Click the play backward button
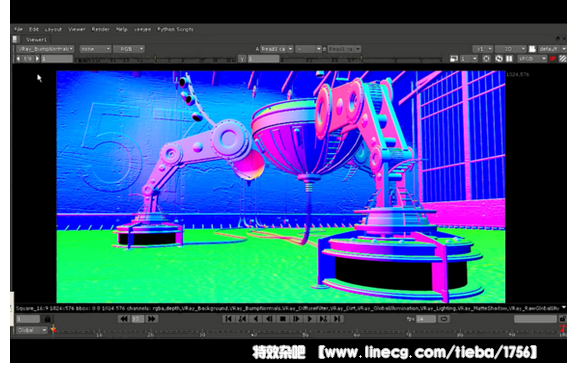This screenshot has height=369, width=567. 256,319
